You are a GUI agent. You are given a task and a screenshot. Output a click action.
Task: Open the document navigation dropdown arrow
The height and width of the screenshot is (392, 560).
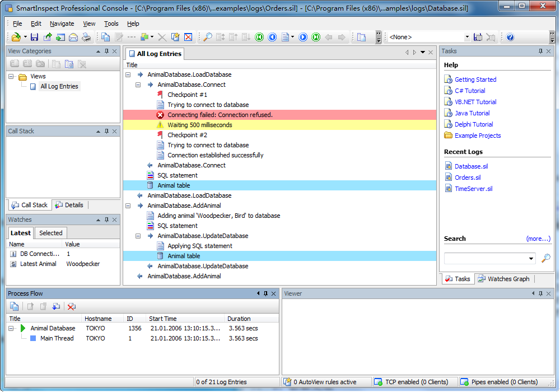pyautogui.click(x=292, y=37)
